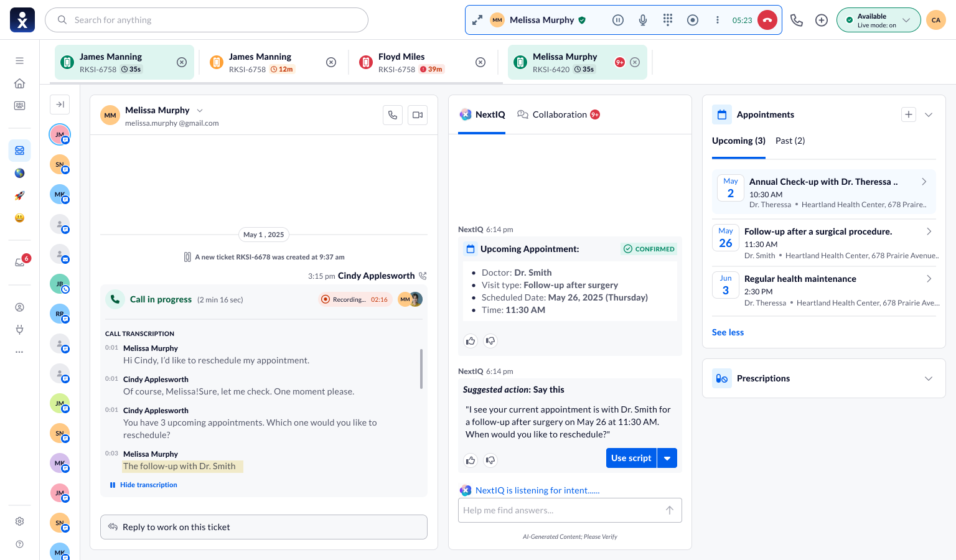Image resolution: width=956 pixels, height=560 pixels.
Task: Open the call bar dial pad
Action: (668, 20)
